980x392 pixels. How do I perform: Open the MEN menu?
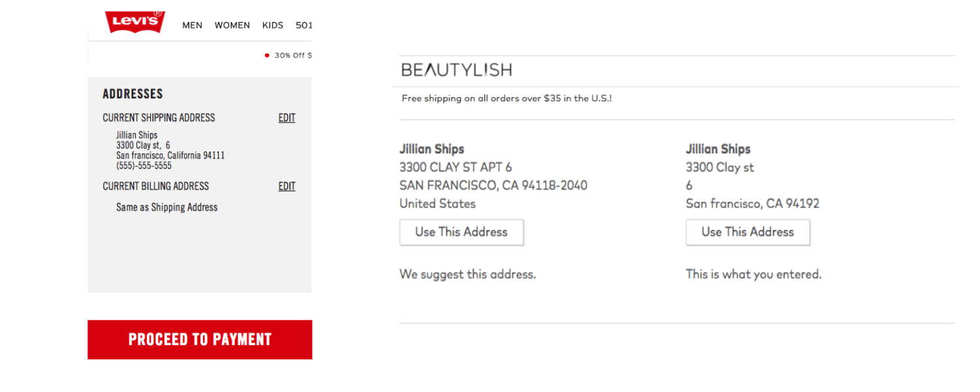coord(192,25)
